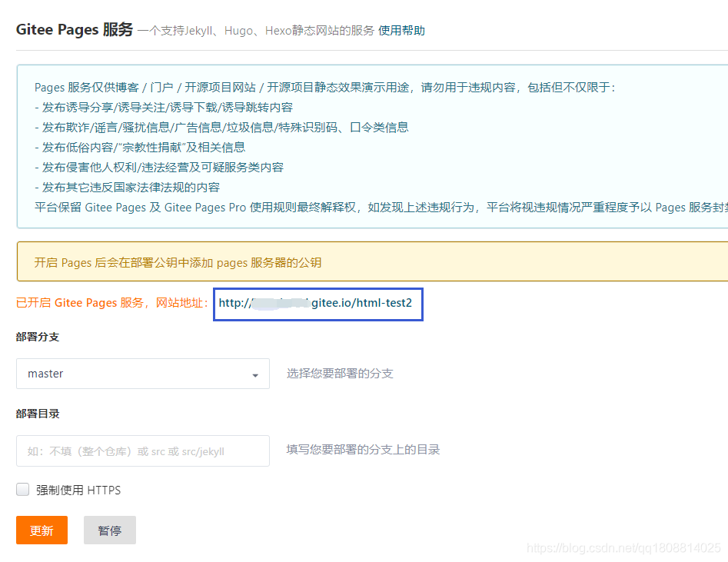The image size is (728, 562).
Task: Click the 发布其它违反国家法律法规 rule line
Action: 127,187
